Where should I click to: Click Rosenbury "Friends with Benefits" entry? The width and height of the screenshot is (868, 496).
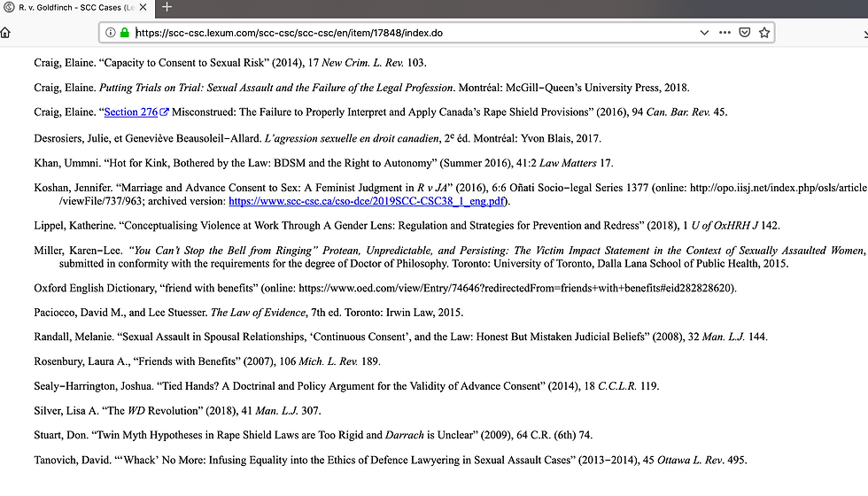click(207, 361)
